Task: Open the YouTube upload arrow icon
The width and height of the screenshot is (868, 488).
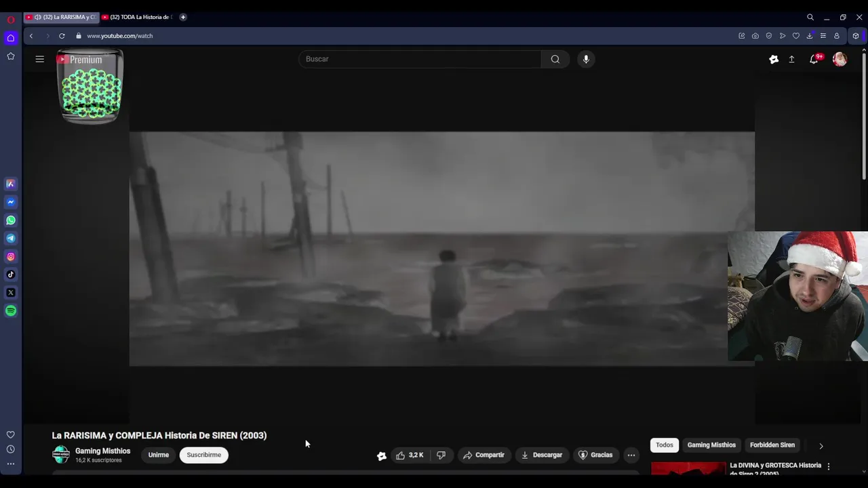Action: tap(791, 59)
